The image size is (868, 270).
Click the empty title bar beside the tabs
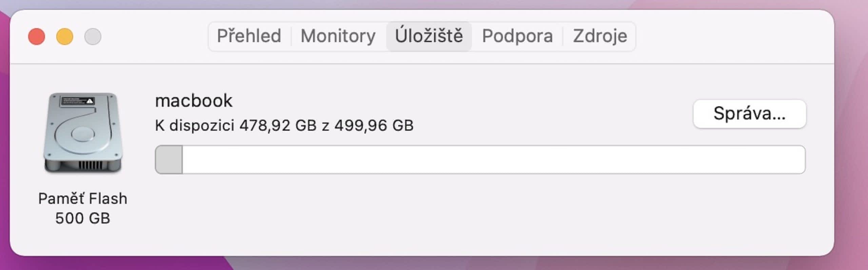point(729,37)
